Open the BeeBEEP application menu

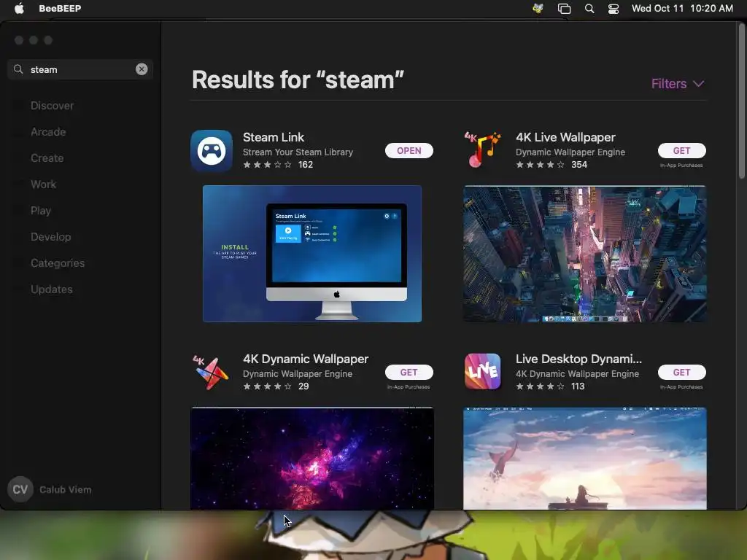coord(60,8)
